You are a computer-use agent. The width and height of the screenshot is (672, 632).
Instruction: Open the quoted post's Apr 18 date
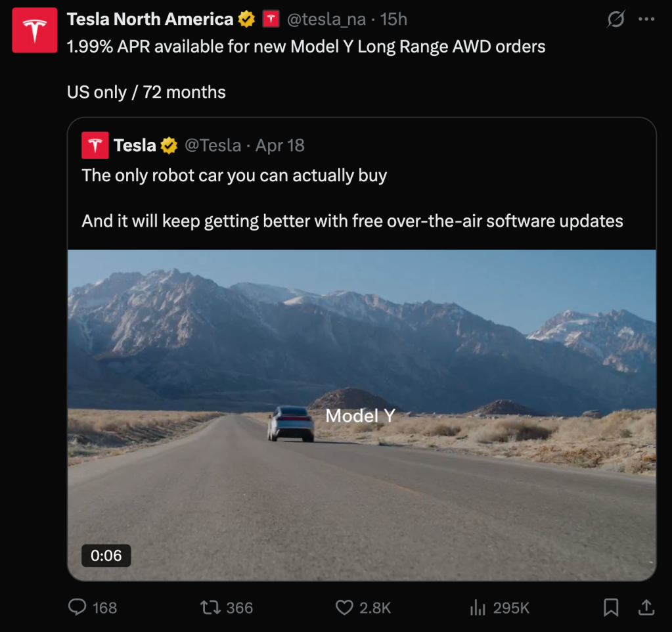click(x=280, y=145)
